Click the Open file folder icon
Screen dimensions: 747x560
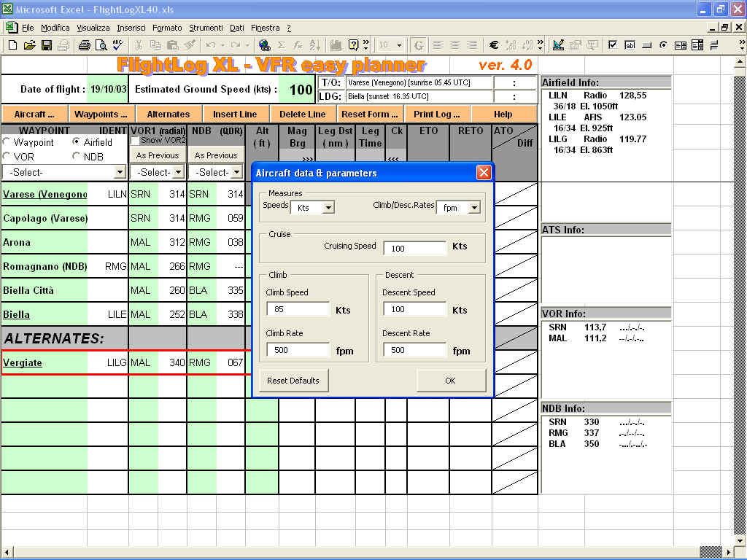click(29, 45)
